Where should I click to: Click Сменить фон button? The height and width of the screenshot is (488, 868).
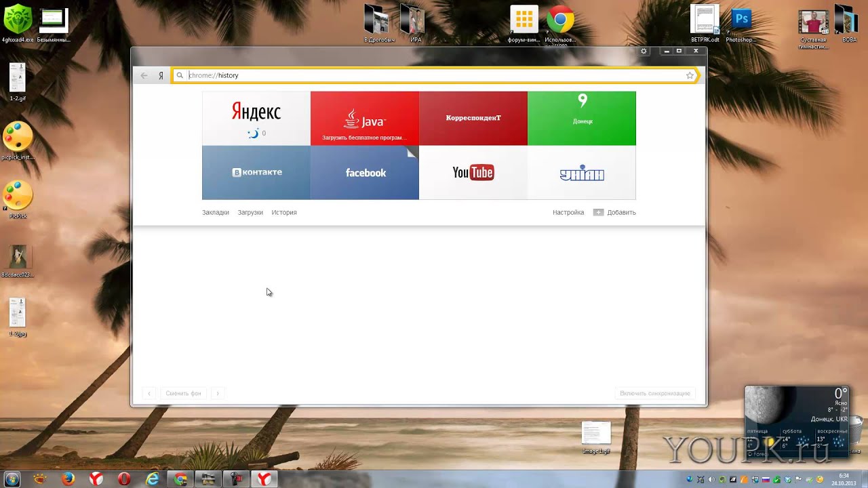tap(183, 393)
